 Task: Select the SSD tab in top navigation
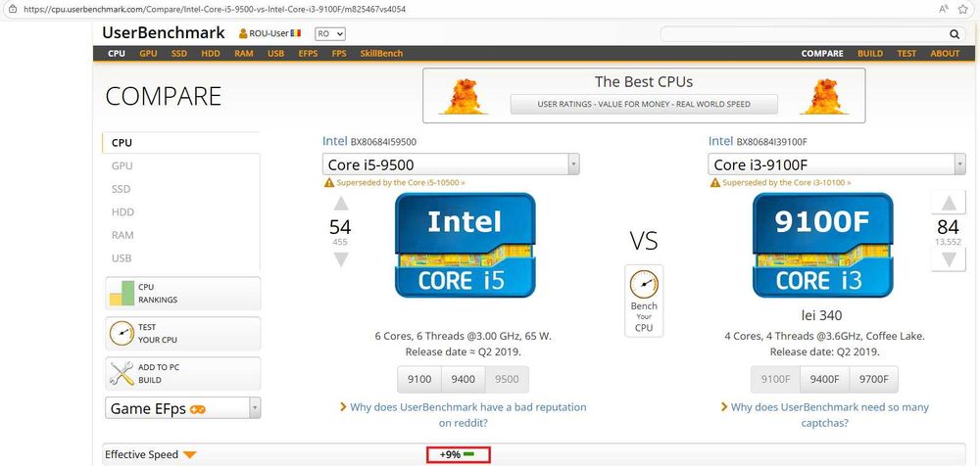click(179, 54)
